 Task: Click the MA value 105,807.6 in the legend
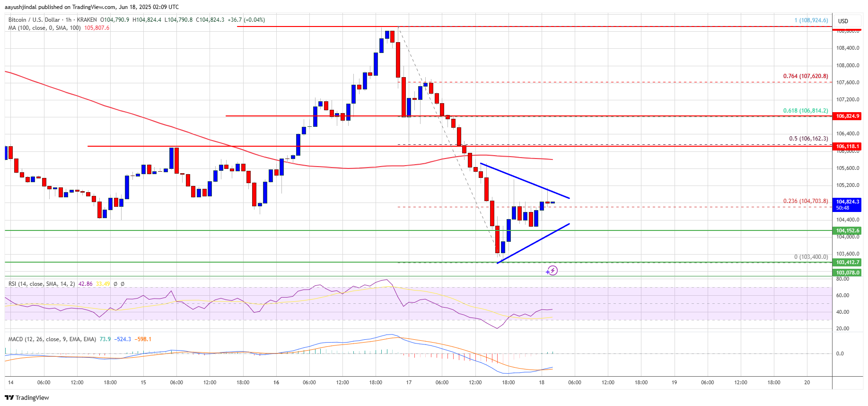click(97, 28)
